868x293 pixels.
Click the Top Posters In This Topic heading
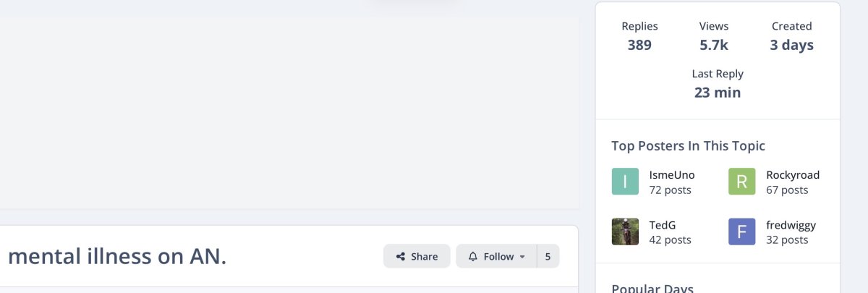[x=688, y=145]
